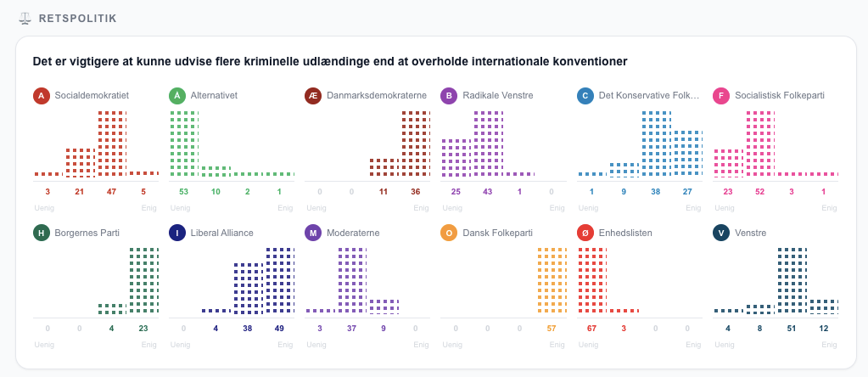The image size is (868, 377).
Task: Click the value 37 under Moderaterne
Action: pos(351,329)
